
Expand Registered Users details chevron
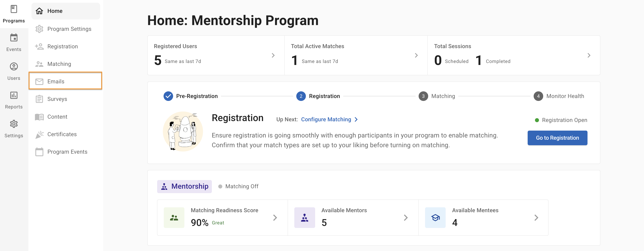pyautogui.click(x=273, y=55)
